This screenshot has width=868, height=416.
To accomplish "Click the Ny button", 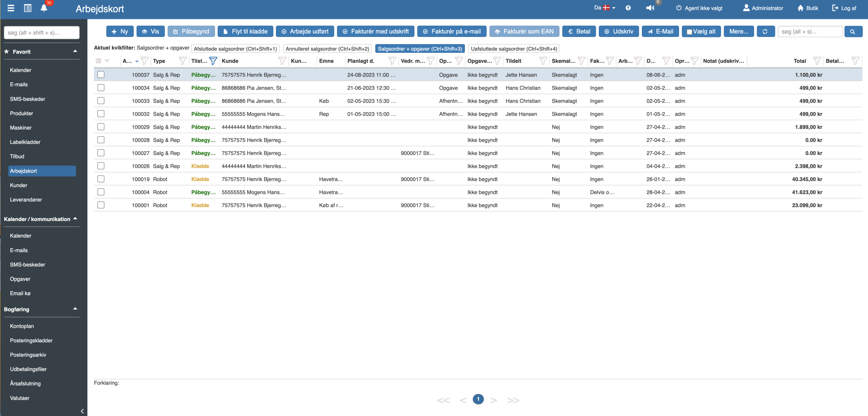I will click(x=120, y=32).
